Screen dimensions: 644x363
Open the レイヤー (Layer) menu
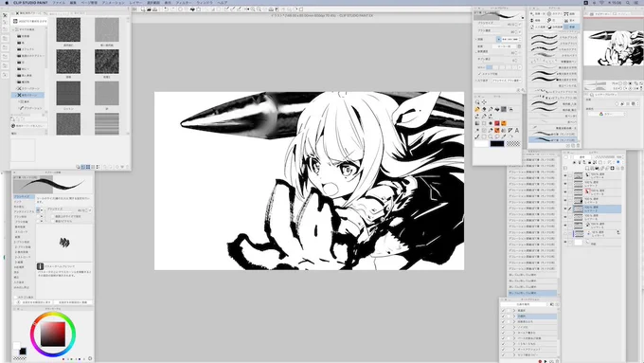click(135, 3)
